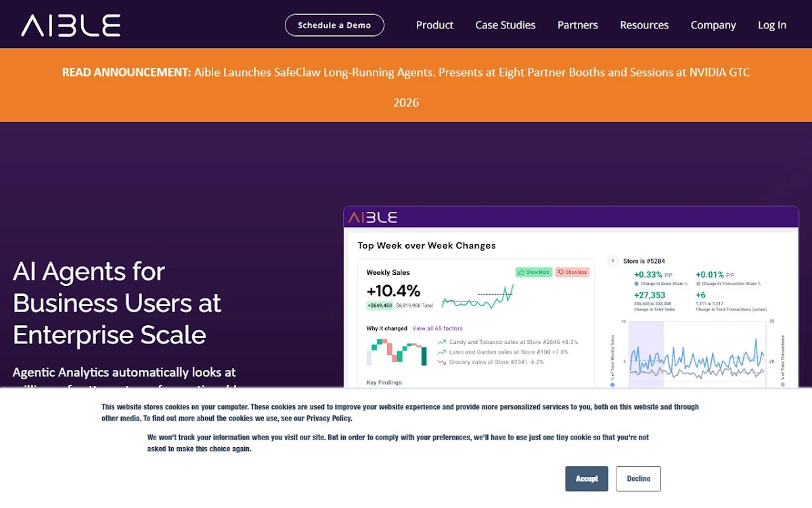Click the red and green waterfall chart
This screenshot has width=812, height=508.
pos(397,352)
